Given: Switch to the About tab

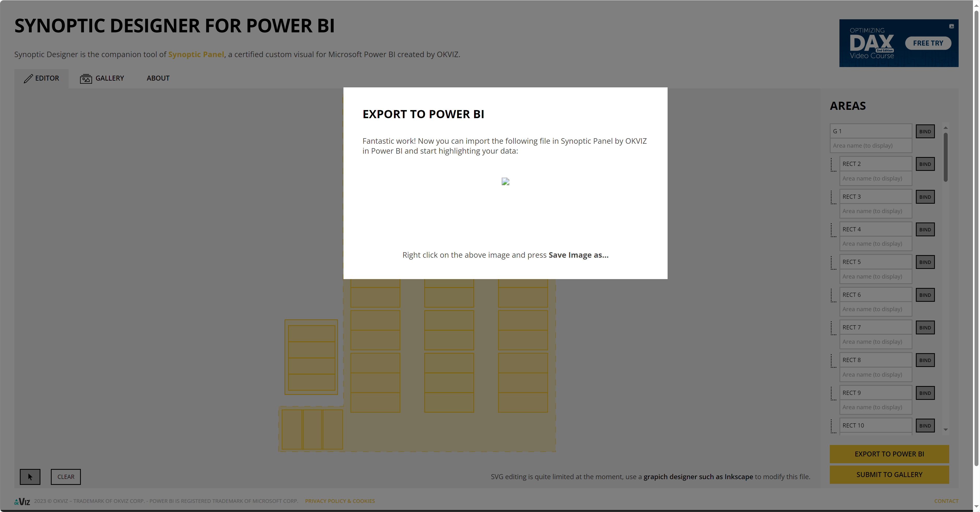Looking at the screenshot, I should pos(158,78).
